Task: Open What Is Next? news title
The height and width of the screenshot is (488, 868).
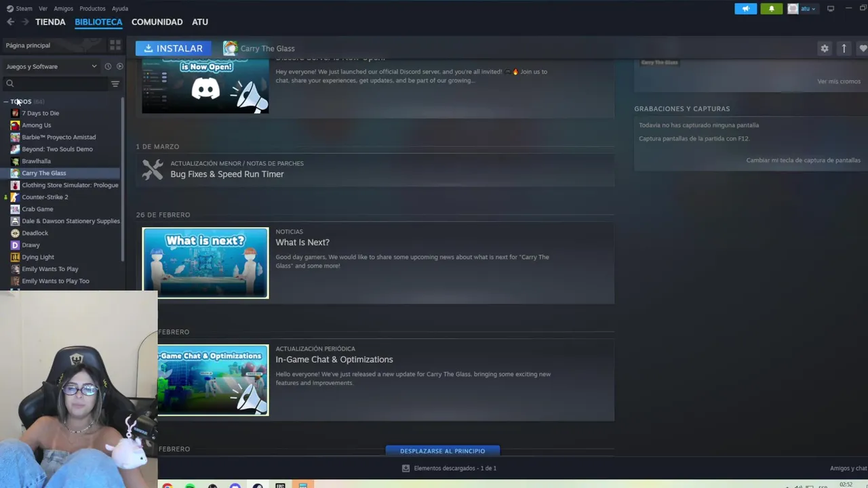Action: coord(302,242)
